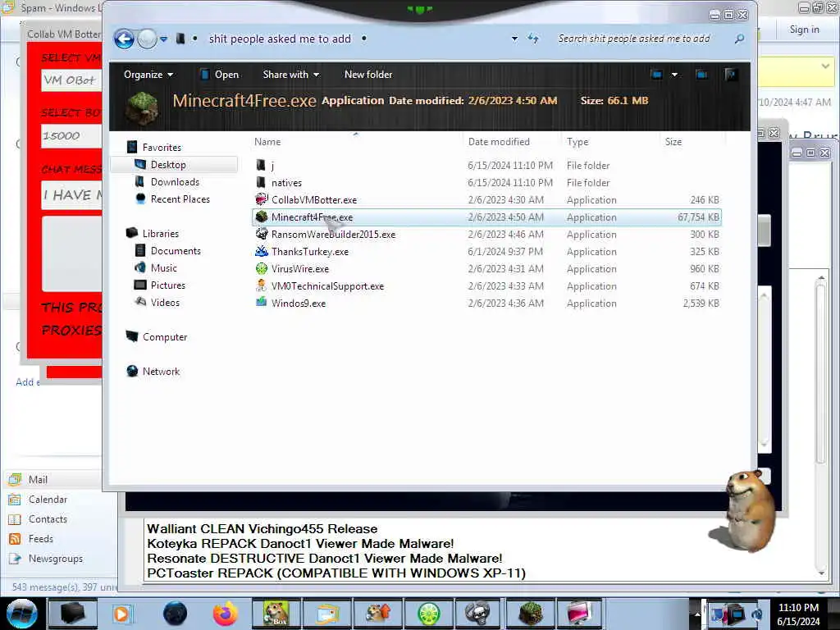Select Windos9.exe file icon
Screen dimensions: 840x630
point(262,304)
